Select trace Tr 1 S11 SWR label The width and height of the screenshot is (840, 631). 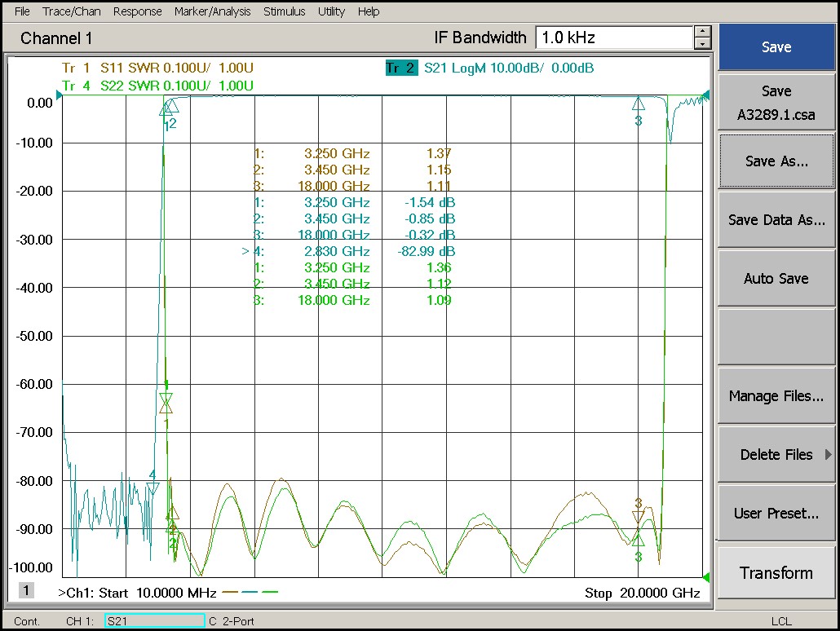[157, 68]
